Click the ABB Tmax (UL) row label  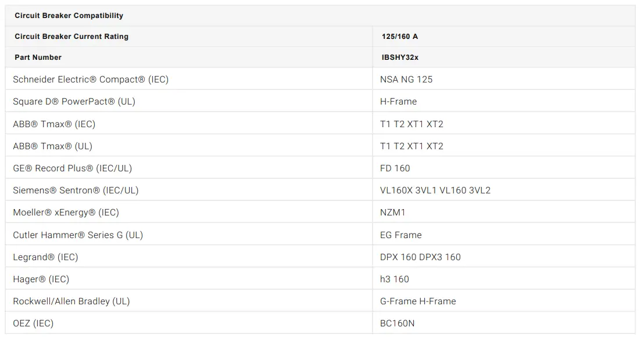tap(52, 146)
